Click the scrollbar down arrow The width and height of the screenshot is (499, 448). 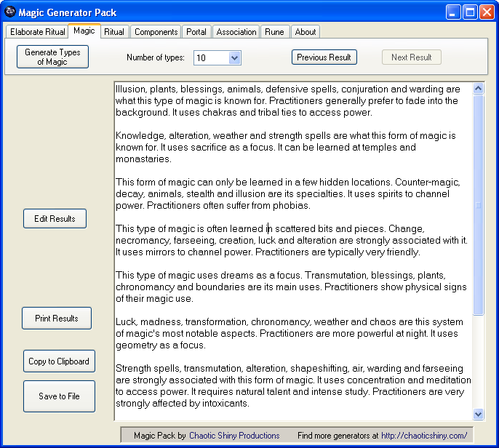pos(479,414)
